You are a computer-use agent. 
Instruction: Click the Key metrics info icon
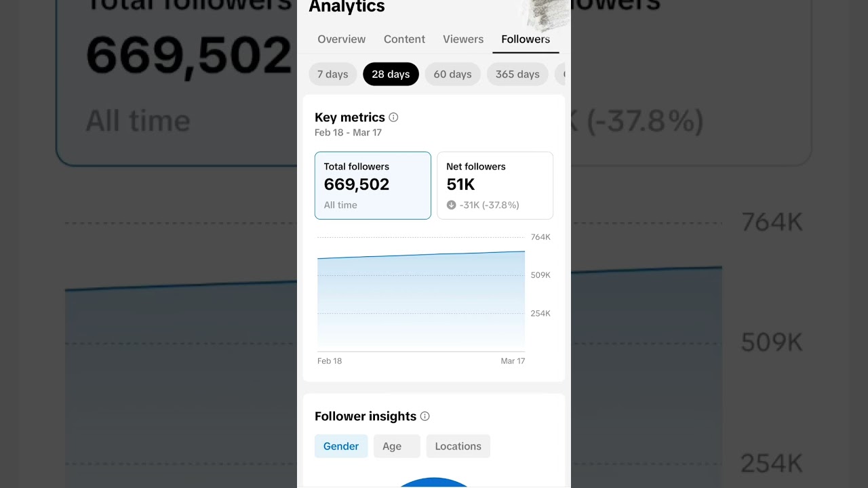(393, 117)
